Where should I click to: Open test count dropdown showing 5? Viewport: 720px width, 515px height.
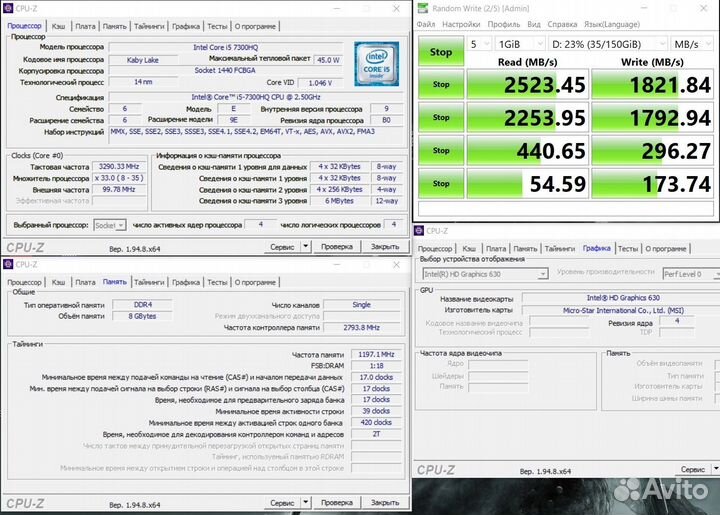(x=479, y=44)
